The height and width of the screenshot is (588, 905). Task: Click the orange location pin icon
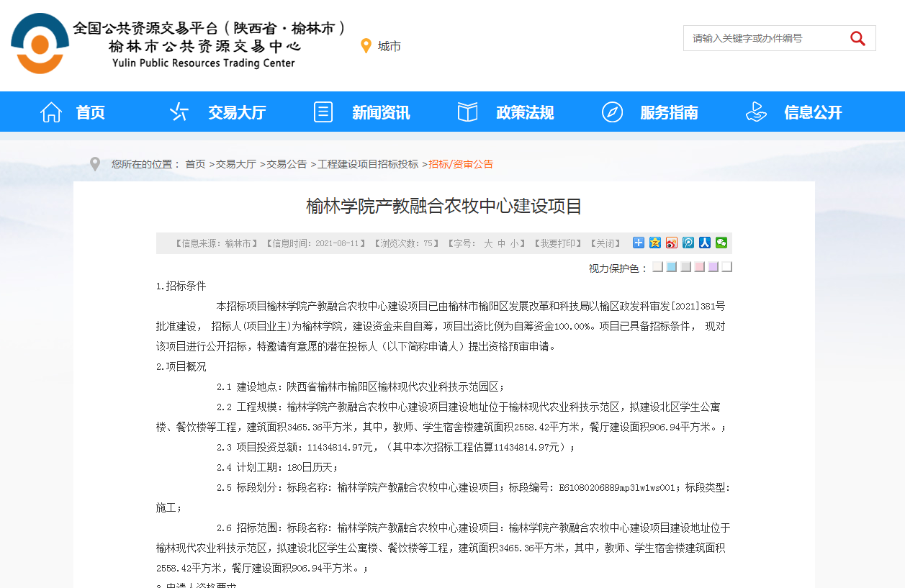pos(366,46)
